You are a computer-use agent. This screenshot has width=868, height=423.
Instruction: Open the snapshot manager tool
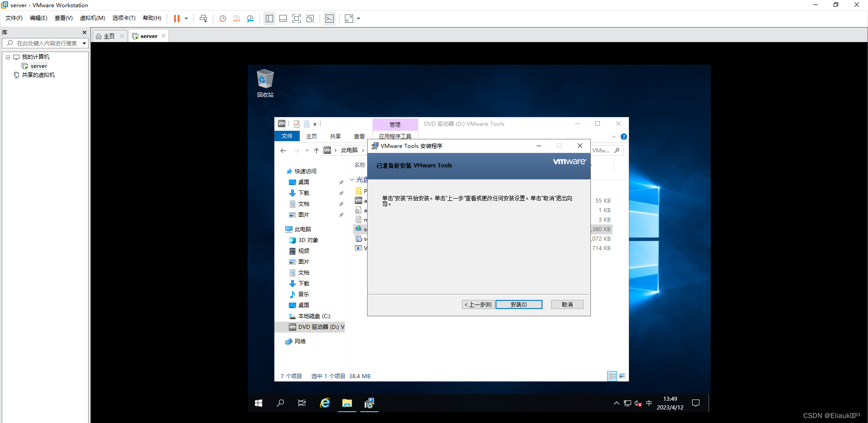tap(250, 19)
